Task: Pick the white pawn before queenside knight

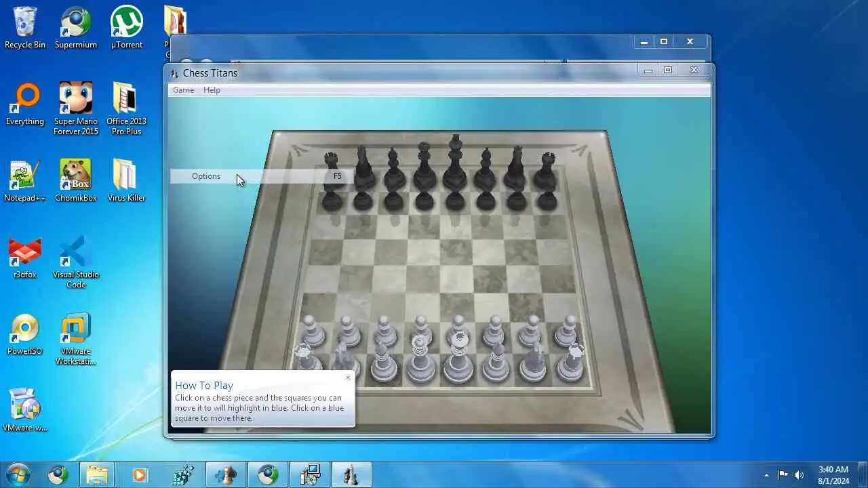Action: (348, 330)
